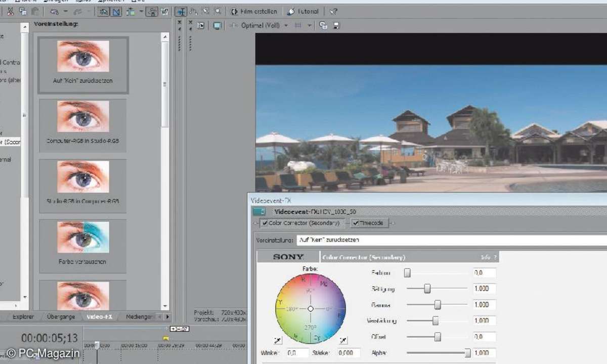Click the preset list scrollbar up arrow
Screen dimensions: 607x364
click(x=165, y=37)
